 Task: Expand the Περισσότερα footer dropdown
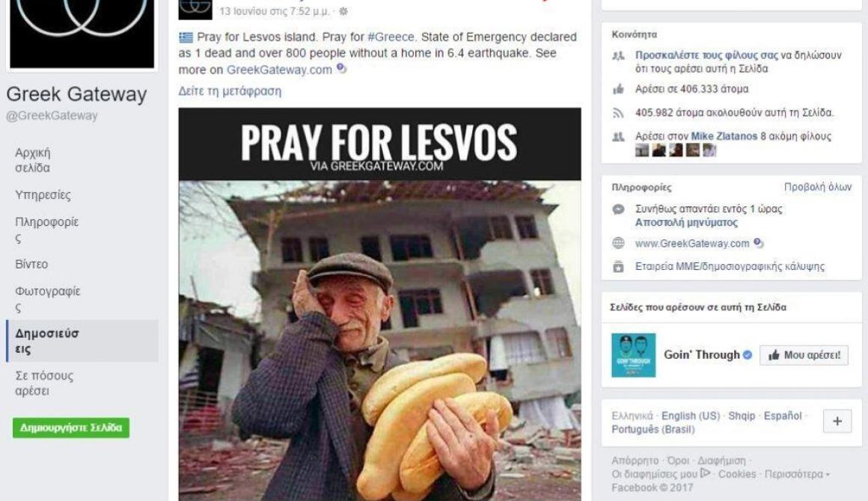pos(797,475)
